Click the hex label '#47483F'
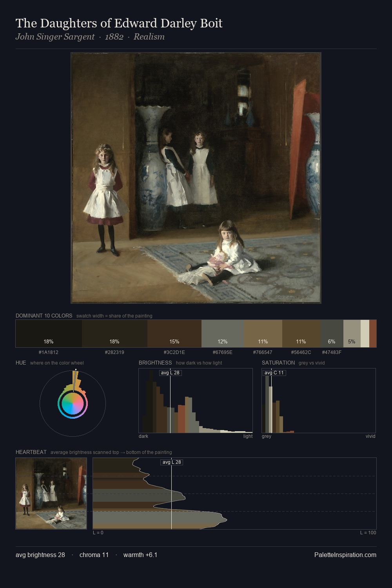The image size is (392, 588). (332, 352)
